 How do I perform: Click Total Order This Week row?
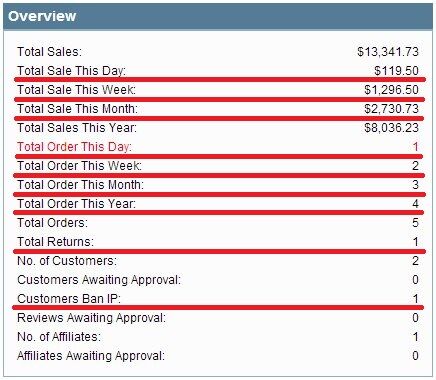[x=218, y=166]
